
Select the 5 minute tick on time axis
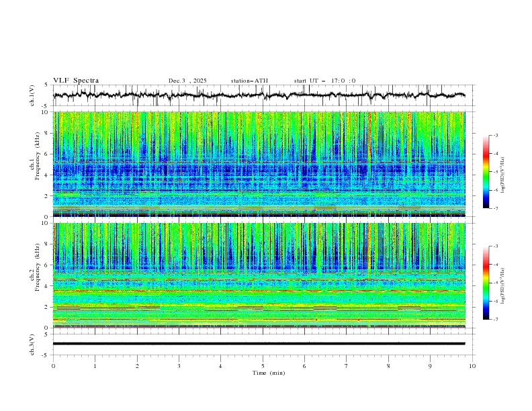[263, 366]
